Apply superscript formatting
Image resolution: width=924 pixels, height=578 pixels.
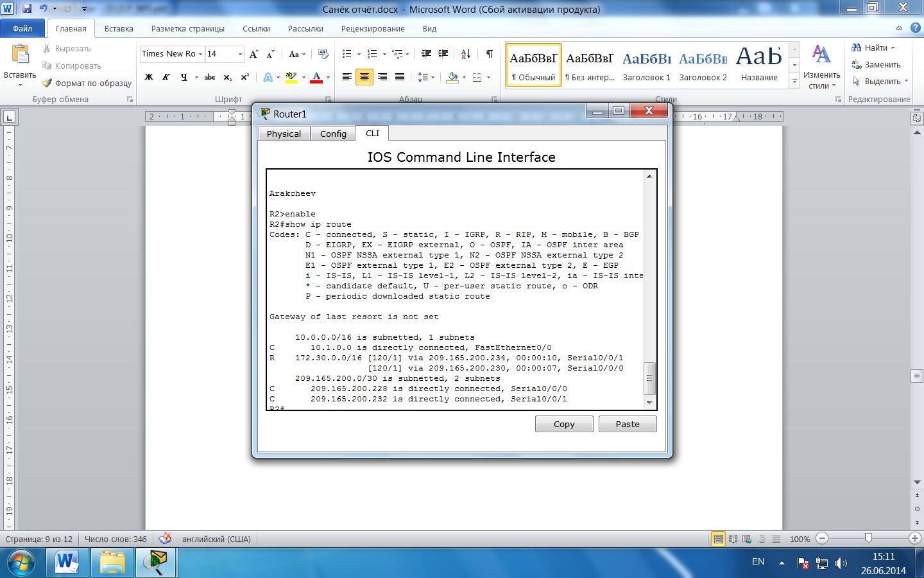244,77
